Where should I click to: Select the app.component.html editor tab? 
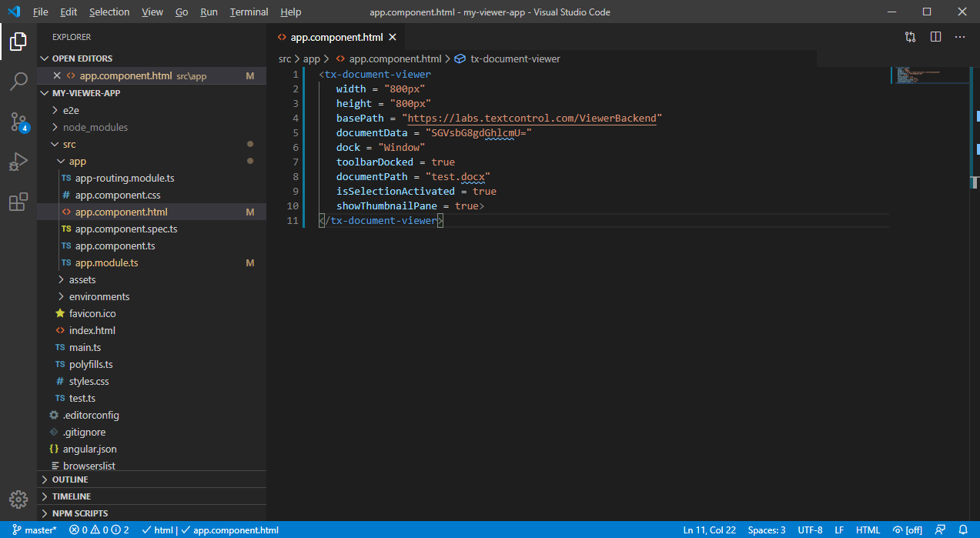point(336,37)
